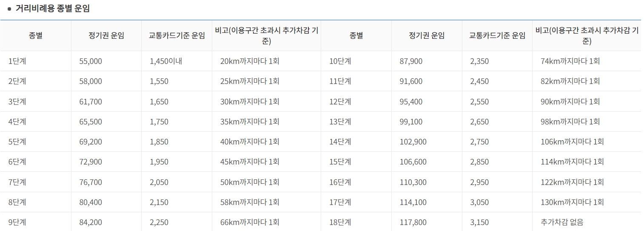Click the fare value '99,100'

(x=411, y=122)
